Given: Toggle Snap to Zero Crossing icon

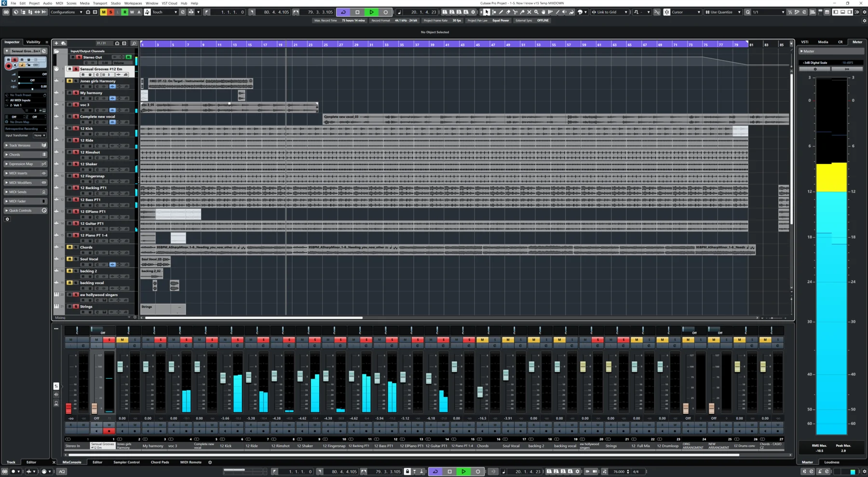Looking at the screenshot, I should [657, 12].
